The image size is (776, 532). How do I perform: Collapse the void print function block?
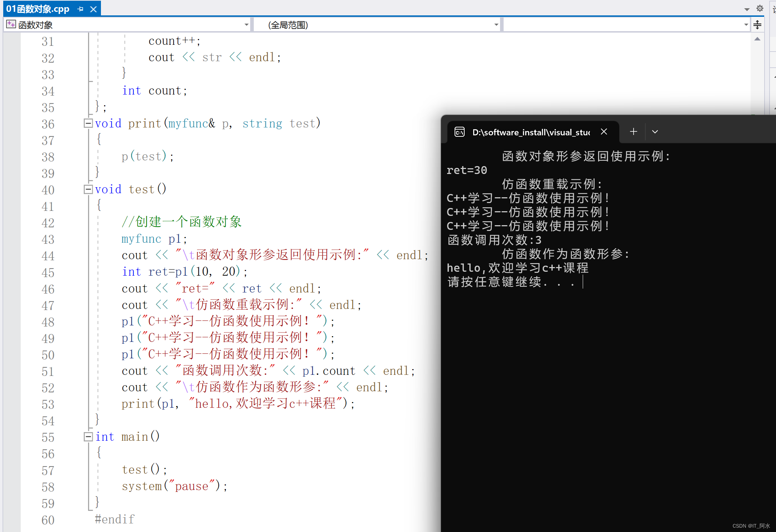[88, 124]
